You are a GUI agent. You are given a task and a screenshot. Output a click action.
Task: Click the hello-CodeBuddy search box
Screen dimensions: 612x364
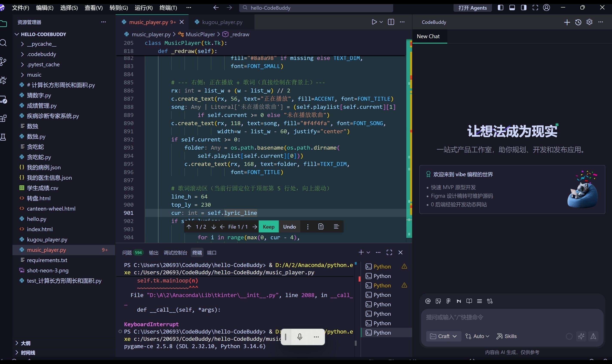[x=316, y=8]
